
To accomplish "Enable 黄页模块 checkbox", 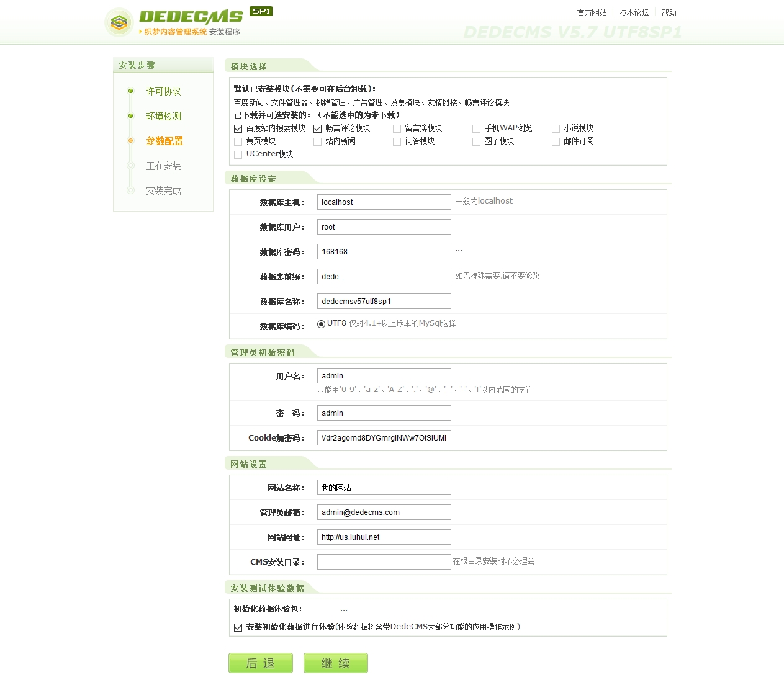I will (x=238, y=141).
